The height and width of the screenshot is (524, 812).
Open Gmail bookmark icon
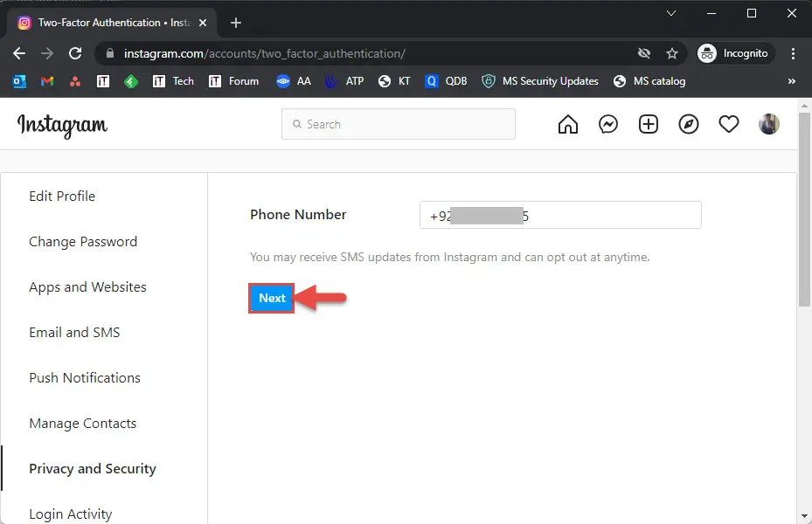click(x=47, y=81)
